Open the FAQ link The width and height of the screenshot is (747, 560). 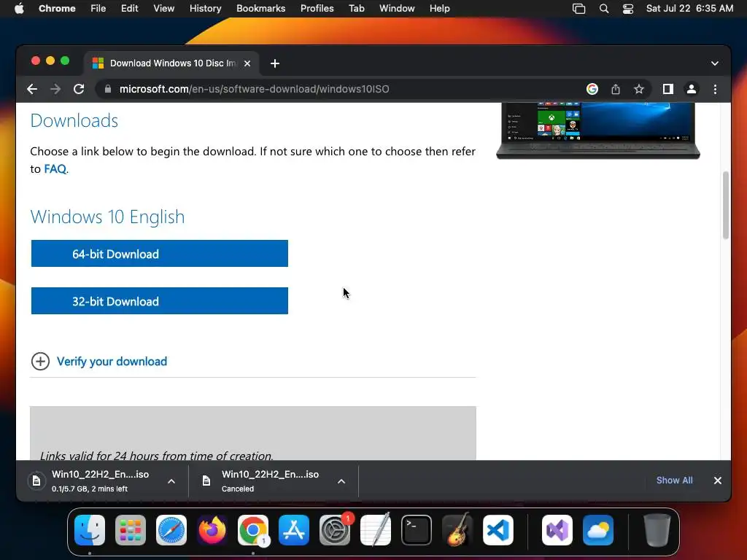pyautogui.click(x=55, y=169)
